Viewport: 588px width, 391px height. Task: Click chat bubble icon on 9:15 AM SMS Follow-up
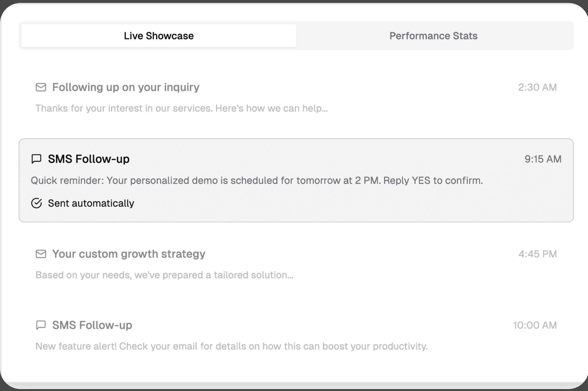point(36,159)
